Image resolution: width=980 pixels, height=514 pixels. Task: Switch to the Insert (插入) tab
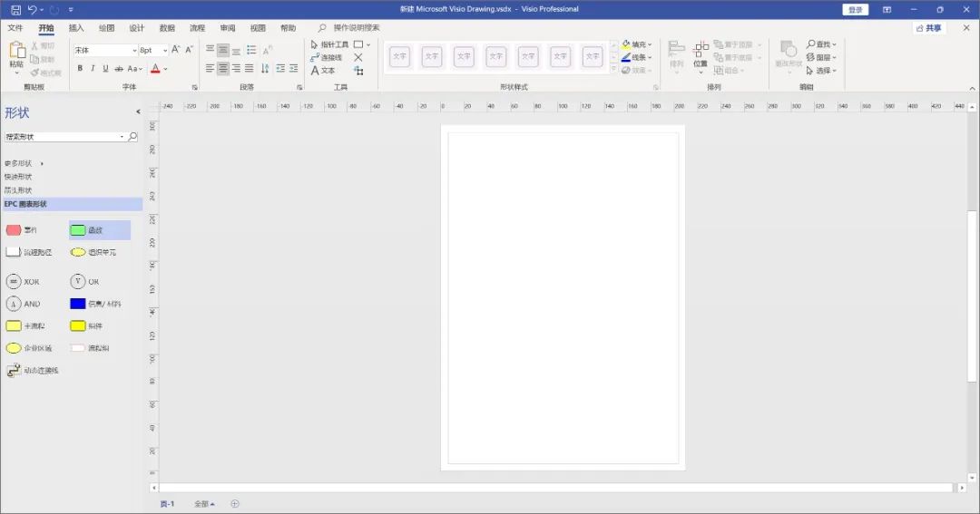[x=76, y=28]
